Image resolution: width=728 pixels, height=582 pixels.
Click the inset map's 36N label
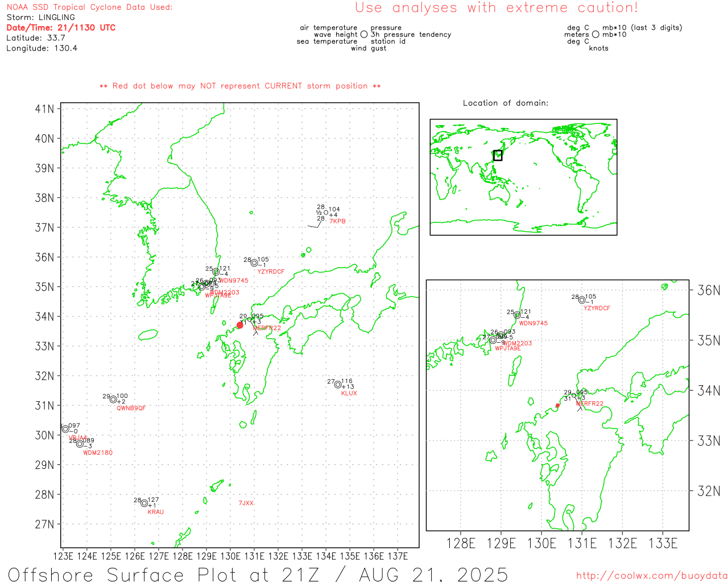tap(709, 290)
